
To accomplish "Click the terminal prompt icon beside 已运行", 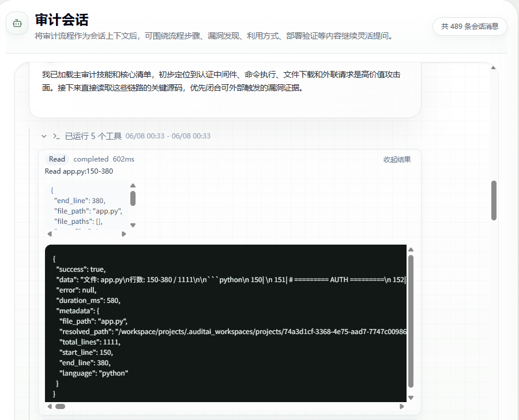I will (57, 136).
